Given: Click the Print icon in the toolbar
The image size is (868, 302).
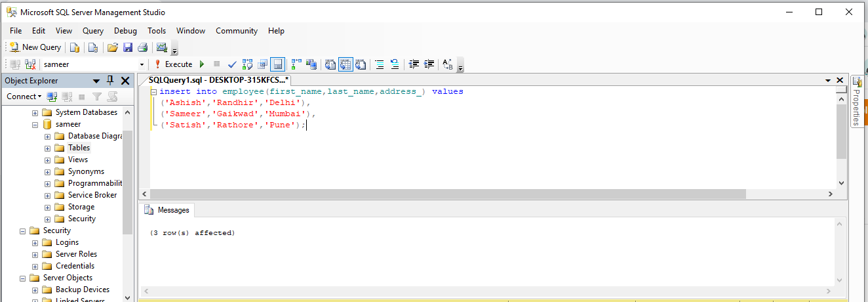Looking at the screenshot, I should (x=143, y=47).
